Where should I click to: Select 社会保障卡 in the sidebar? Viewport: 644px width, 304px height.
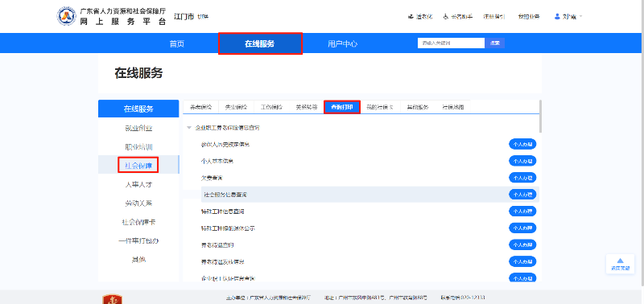click(x=138, y=222)
